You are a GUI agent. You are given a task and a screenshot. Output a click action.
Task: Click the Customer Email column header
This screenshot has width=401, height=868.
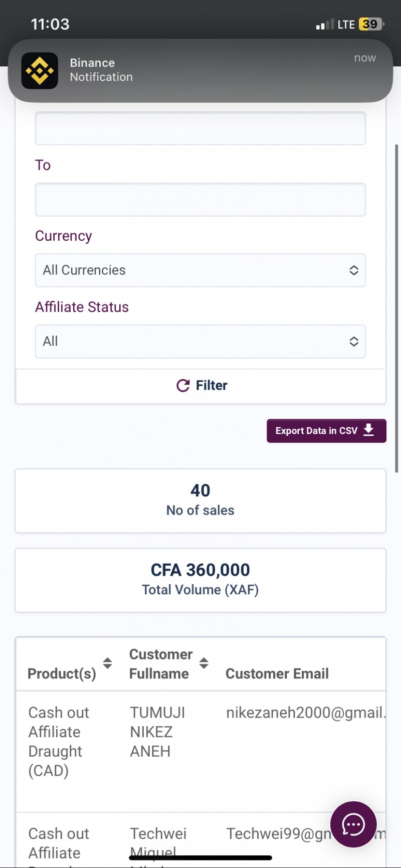point(277,673)
